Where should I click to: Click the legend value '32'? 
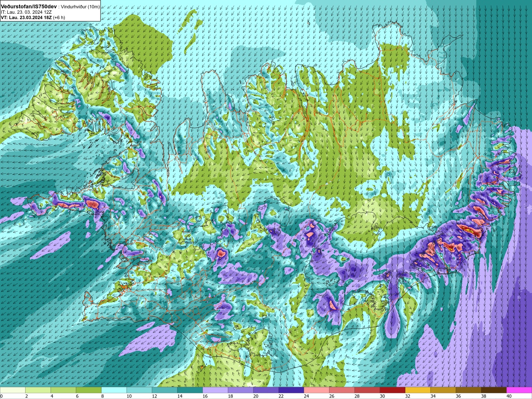[x=408, y=396]
